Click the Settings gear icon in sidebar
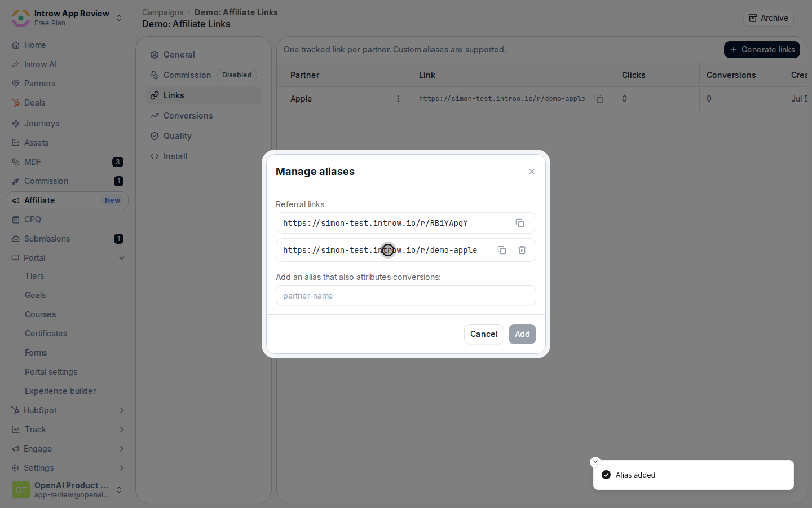 coord(15,468)
